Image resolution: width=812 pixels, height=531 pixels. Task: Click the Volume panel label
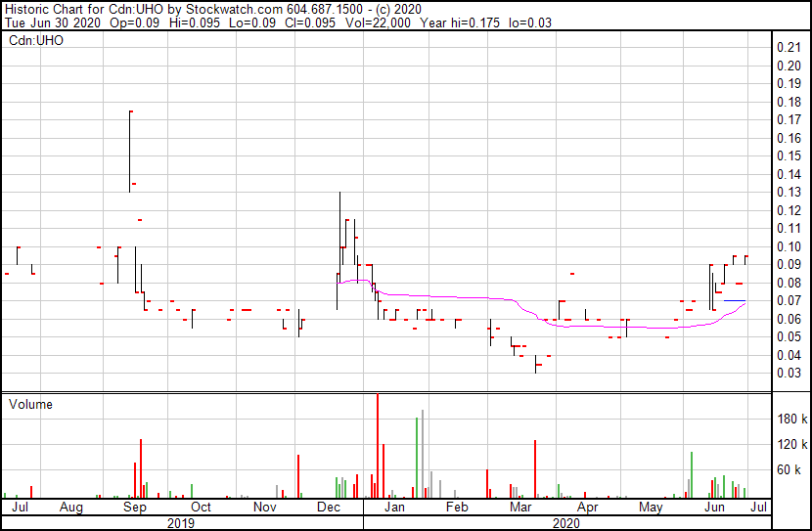[30, 404]
